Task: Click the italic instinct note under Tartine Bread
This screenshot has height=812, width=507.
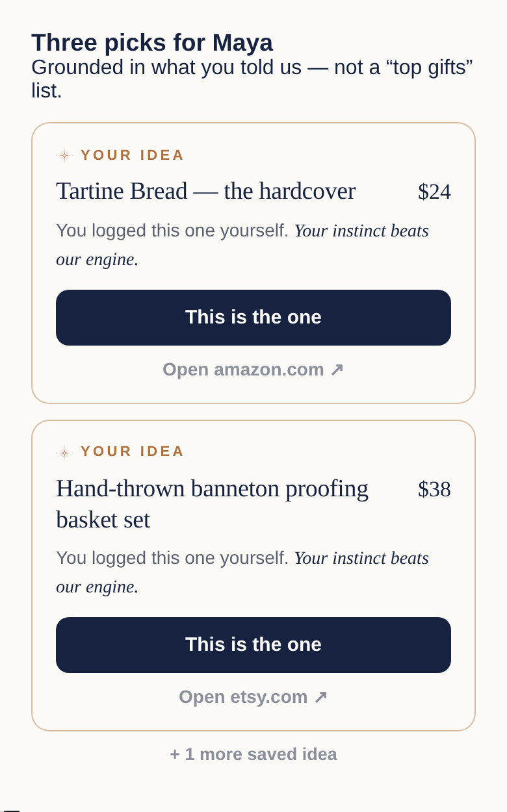Action: pos(242,245)
